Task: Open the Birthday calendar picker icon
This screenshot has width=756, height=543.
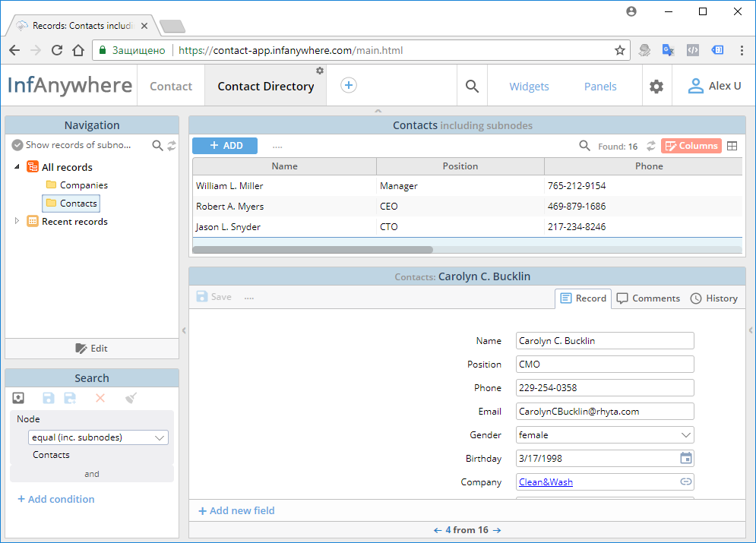Action: pyautogui.click(x=685, y=458)
